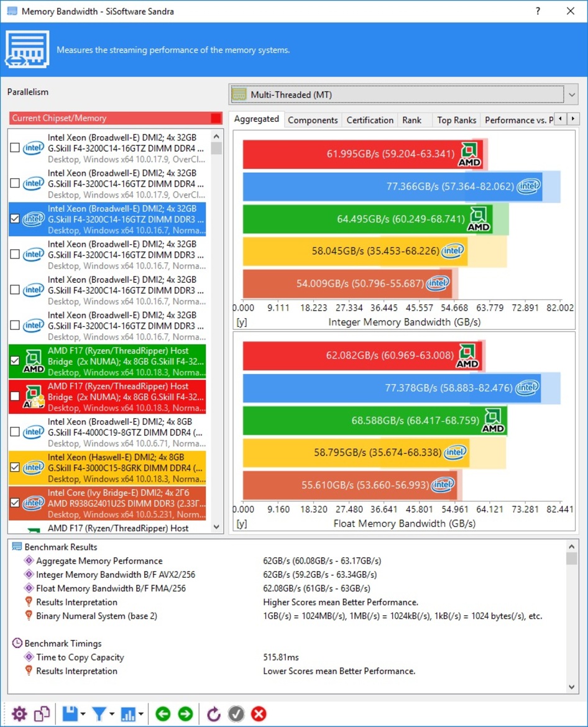588x727 pixels.
Task: Switch to the Performance vs. tab
Action: (x=518, y=120)
